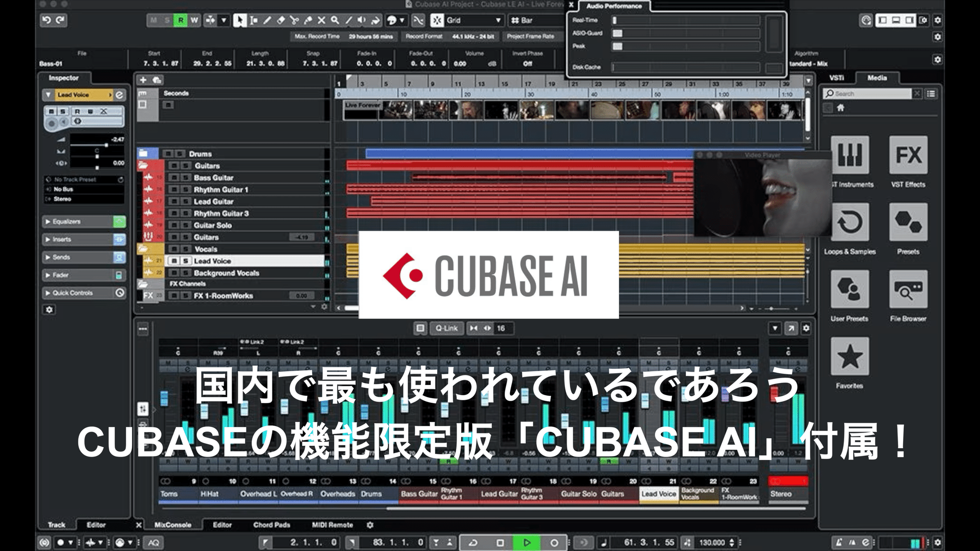Open the User Presets tile
This screenshot has height=551, width=980.
pyautogui.click(x=850, y=289)
